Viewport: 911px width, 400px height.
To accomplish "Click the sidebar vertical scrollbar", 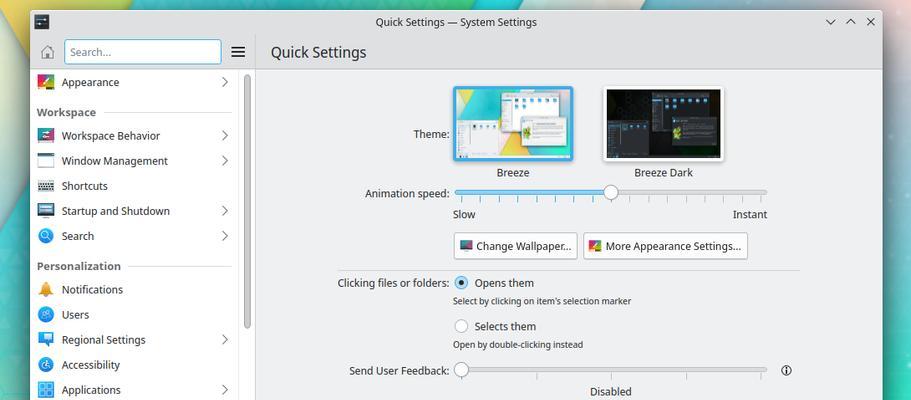I will coord(247,201).
